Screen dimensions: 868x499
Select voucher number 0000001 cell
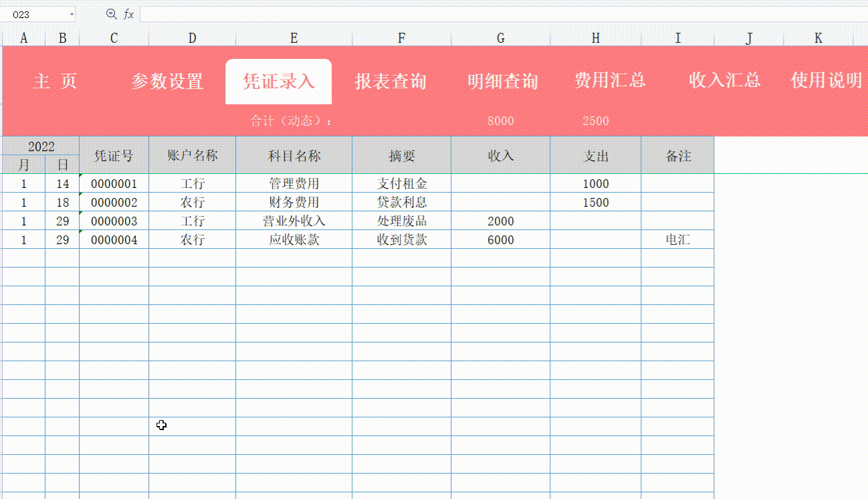(114, 183)
